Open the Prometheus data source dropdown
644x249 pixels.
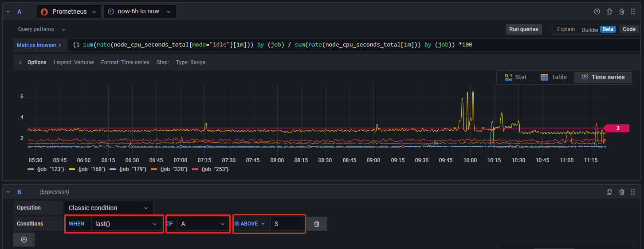69,12
